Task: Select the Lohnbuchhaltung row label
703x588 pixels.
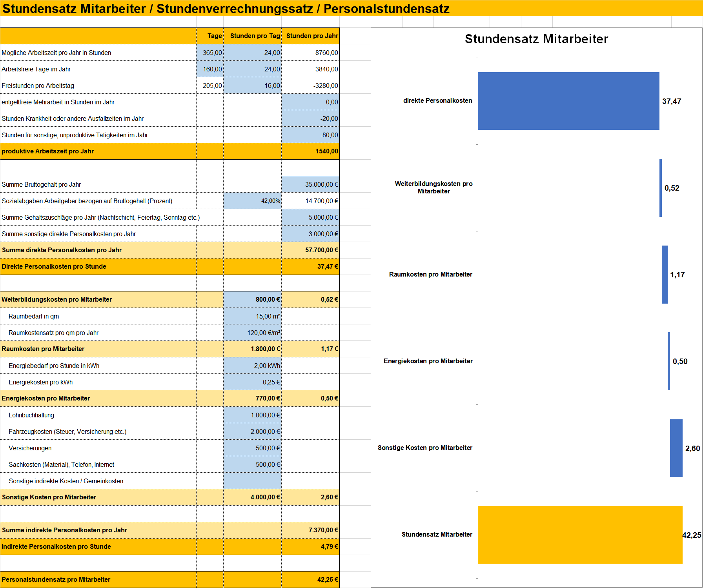Action: 31,415
